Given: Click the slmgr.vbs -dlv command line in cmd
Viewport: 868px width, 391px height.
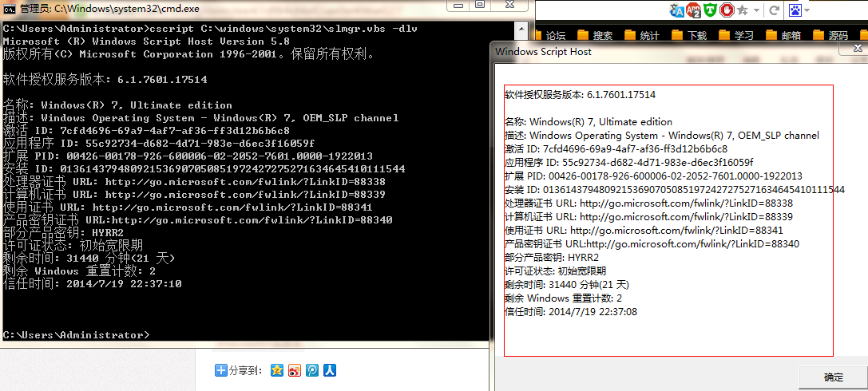Looking at the screenshot, I should coord(210,29).
